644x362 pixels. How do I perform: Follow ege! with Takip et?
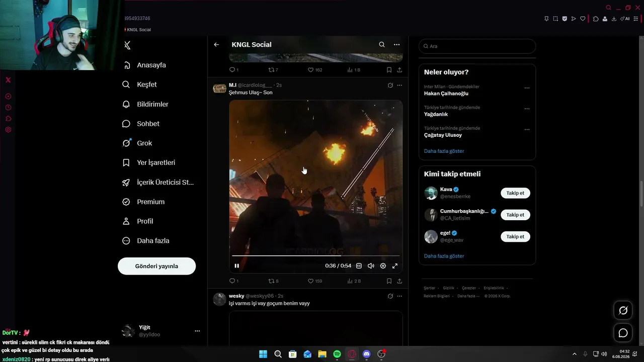click(515, 237)
